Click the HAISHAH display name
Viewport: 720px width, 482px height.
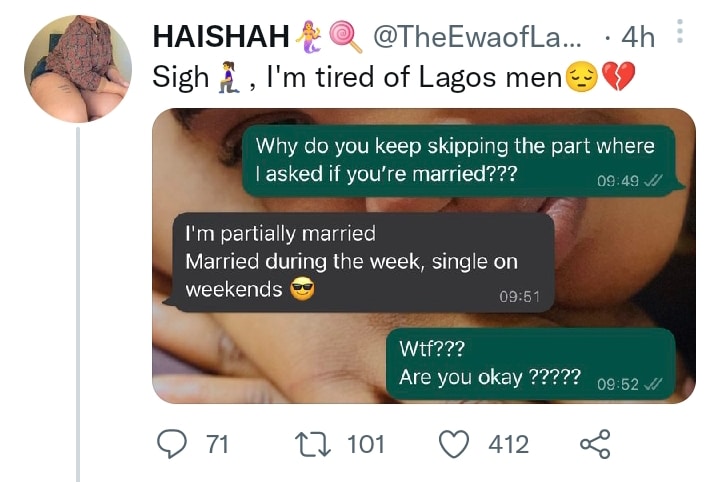point(221,37)
